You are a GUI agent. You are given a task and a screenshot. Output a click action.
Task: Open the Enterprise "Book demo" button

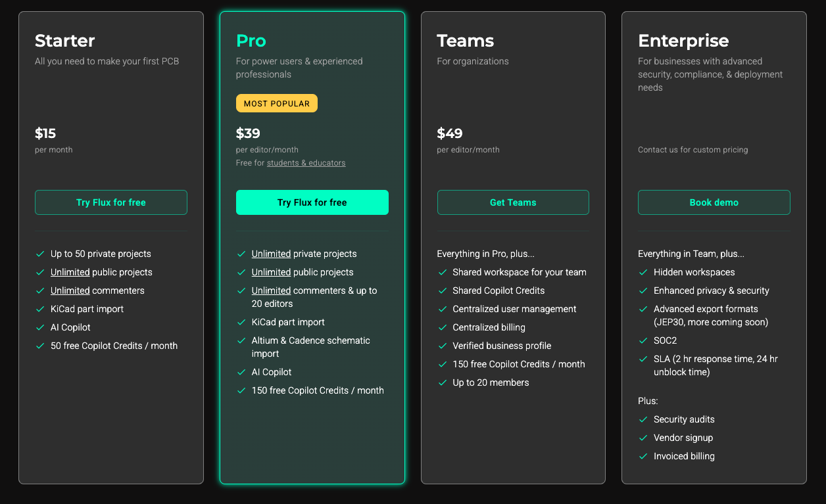click(x=714, y=202)
